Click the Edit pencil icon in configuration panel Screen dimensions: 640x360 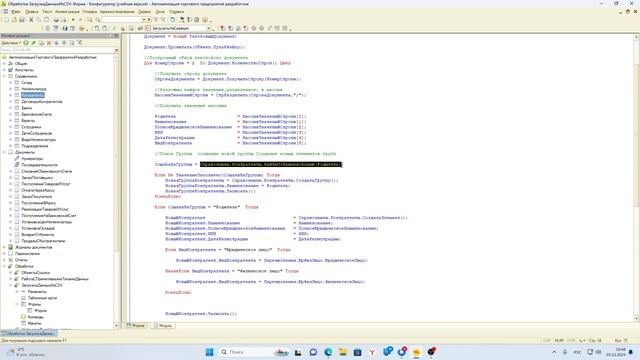click(x=33, y=42)
